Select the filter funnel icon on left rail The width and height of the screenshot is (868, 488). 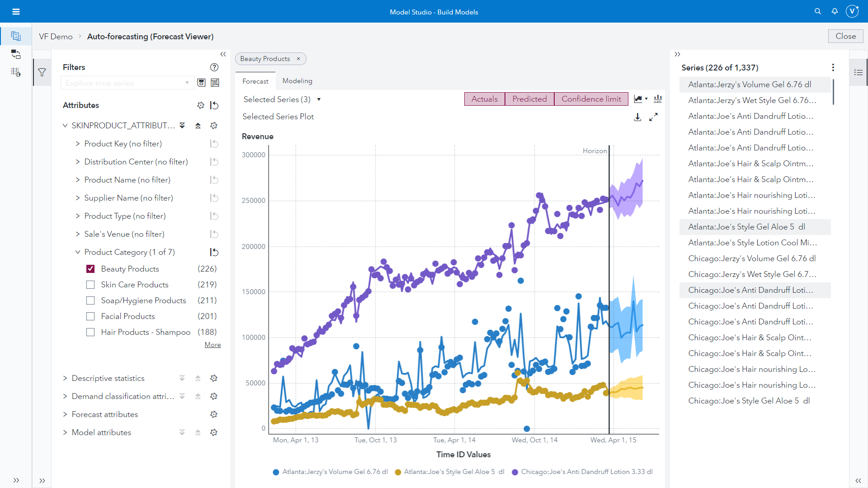42,72
